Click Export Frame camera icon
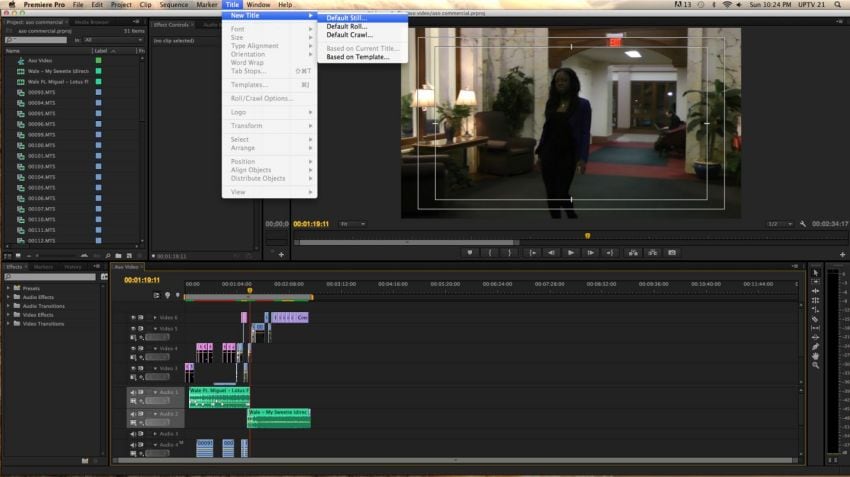Screen dimensions: 850x477 672,253
